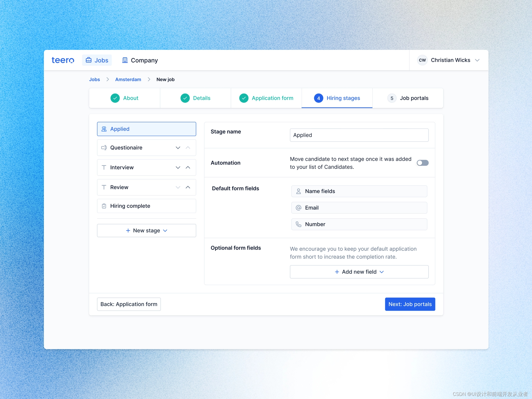Move Interview stage down with chevron
Viewport: 532px width, 399px height.
pyautogui.click(x=178, y=168)
